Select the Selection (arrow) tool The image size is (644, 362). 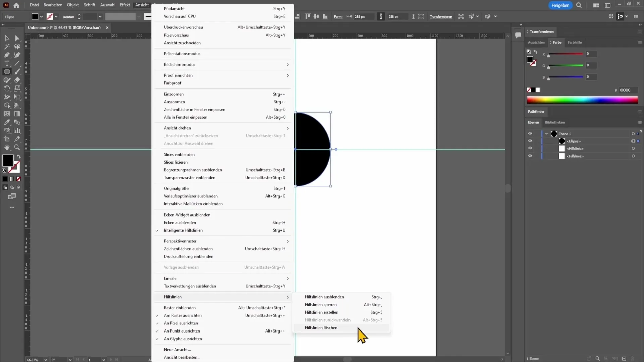click(7, 38)
